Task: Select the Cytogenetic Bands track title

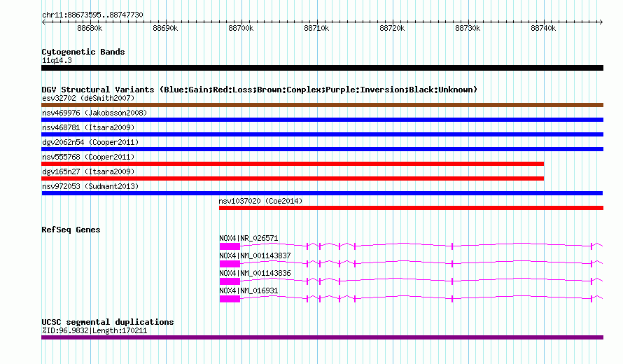Action: pos(83,52)
